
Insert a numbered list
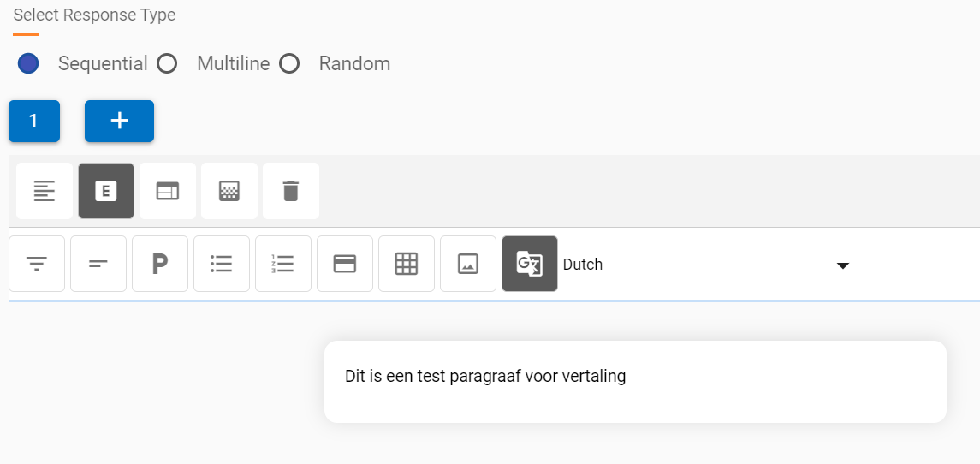tap(283, 264)
